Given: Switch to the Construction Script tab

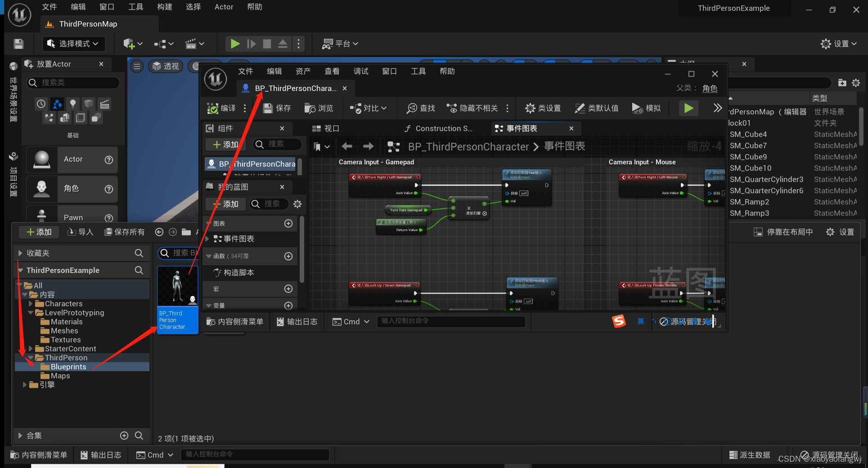Looking at the screenshot, I should click(x=438, y=128).
